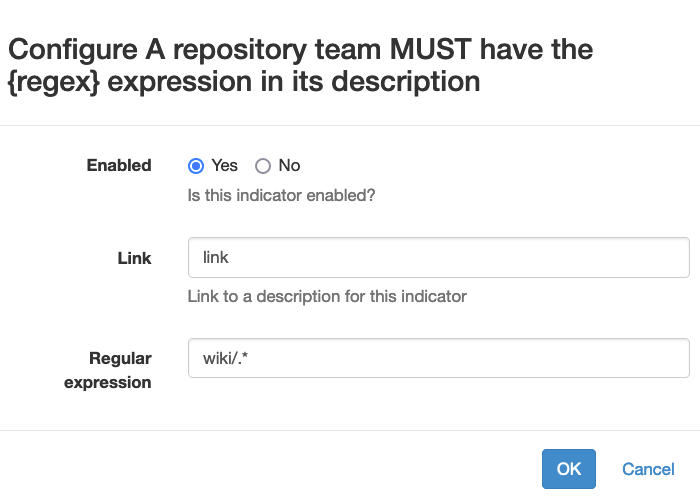This screenshot has width=700, height=504.
Task: Click the "Is this indicator enabled?" help text
Action: tap(281, 196)
